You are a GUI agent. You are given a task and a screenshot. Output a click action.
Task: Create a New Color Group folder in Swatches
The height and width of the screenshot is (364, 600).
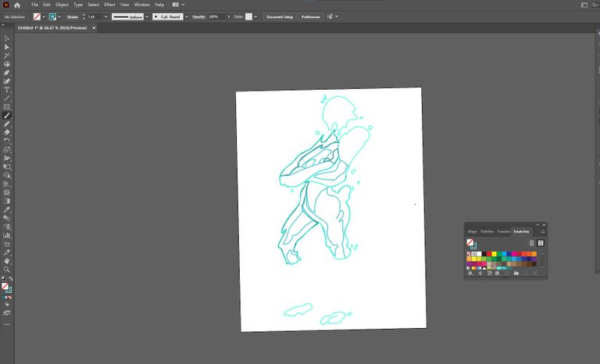point(516,273)
